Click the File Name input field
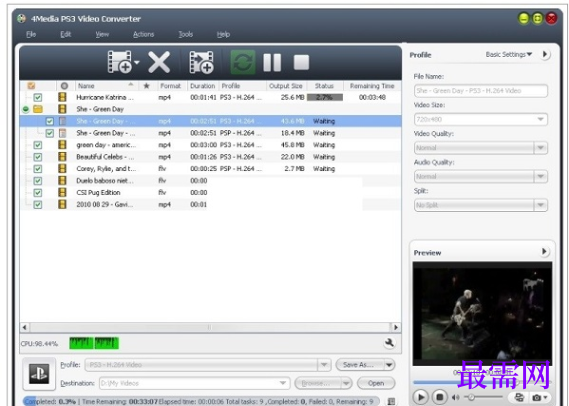The height and width of the screenshot is (406, 569). click(481, 91)
